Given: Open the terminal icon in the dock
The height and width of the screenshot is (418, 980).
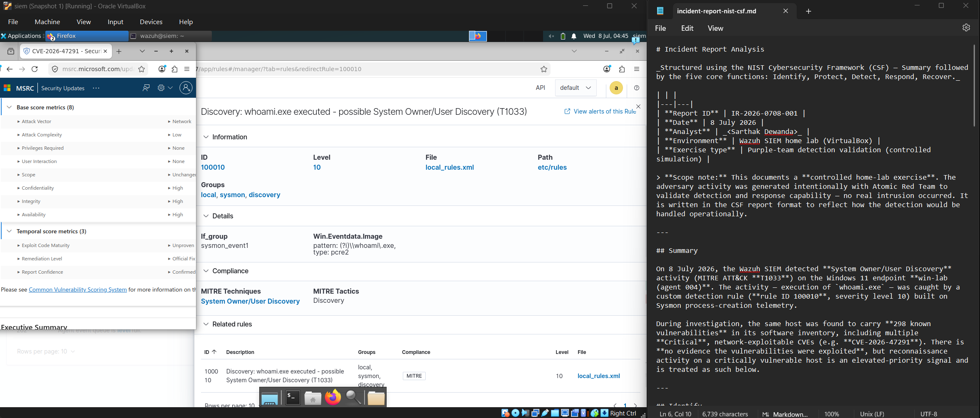Looking at the screenshot, I should click(x=293, y=398).
